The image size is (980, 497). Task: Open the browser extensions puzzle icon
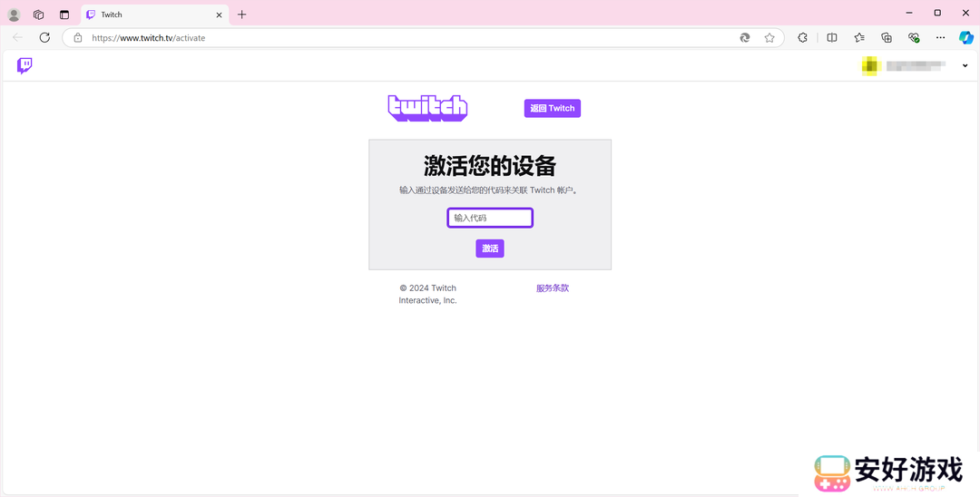[802, 38]
